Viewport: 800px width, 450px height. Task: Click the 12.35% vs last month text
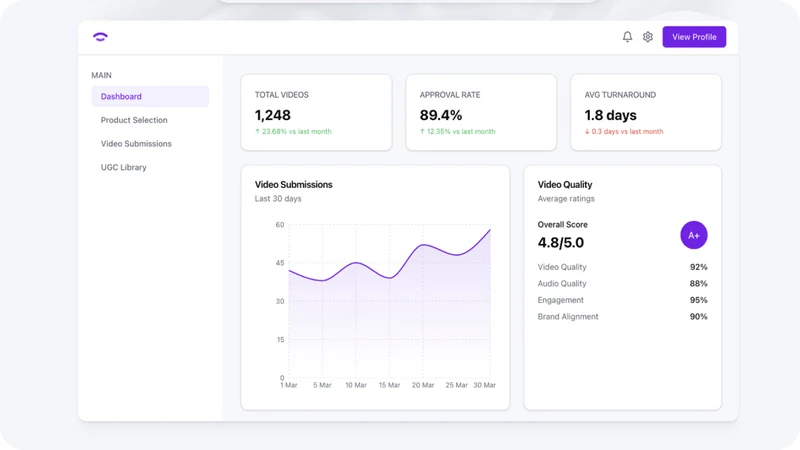tap(457, 131)
